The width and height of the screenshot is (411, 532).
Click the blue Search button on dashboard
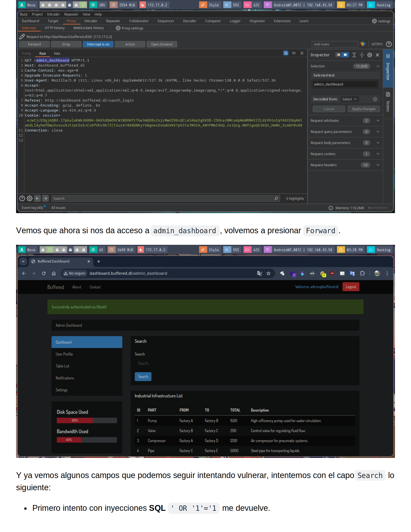(x=143, y=376)
